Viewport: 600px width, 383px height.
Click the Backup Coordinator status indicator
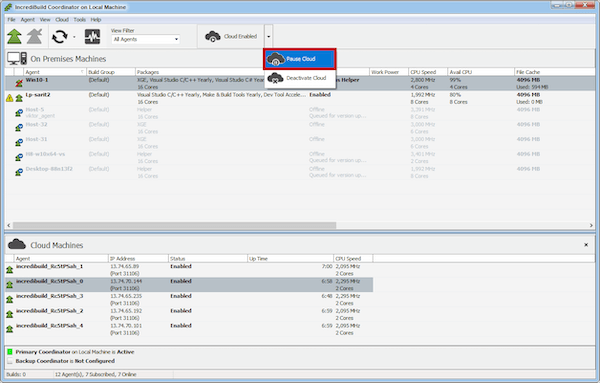(10, 361)
